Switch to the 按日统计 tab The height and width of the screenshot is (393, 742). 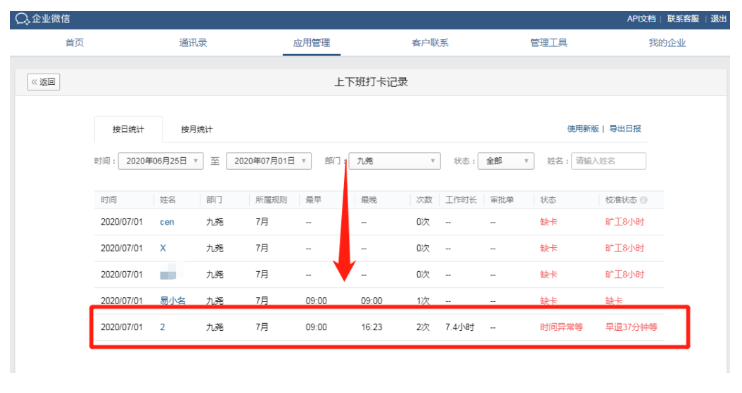click(x=128, y=129)
